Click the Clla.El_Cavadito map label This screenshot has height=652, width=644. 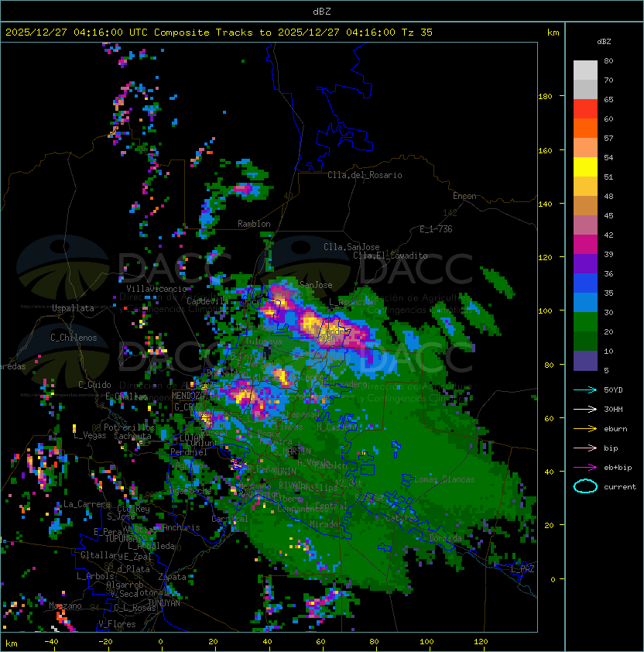tap(390, 256)
